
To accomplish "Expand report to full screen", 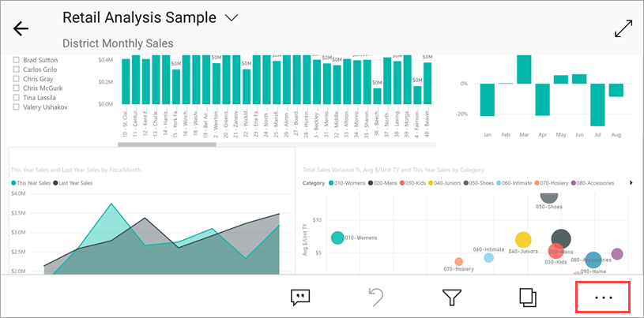I will [x=623, y=28].
